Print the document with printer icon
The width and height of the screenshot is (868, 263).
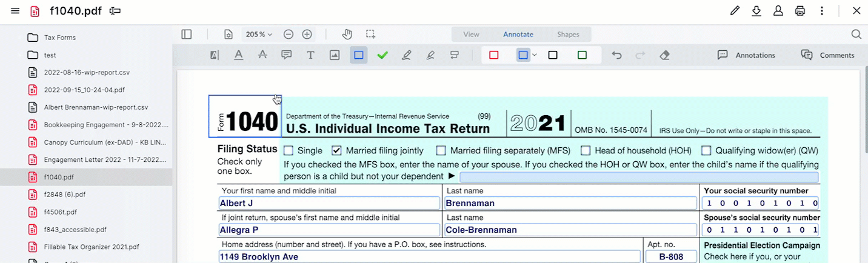click(800, 11)
